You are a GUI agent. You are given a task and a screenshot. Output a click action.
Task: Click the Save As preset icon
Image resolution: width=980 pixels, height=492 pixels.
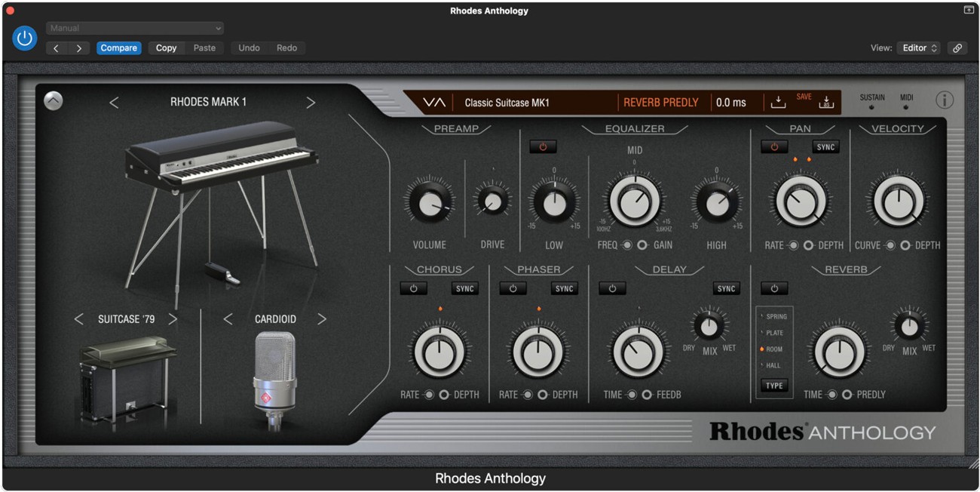point(826,102)
